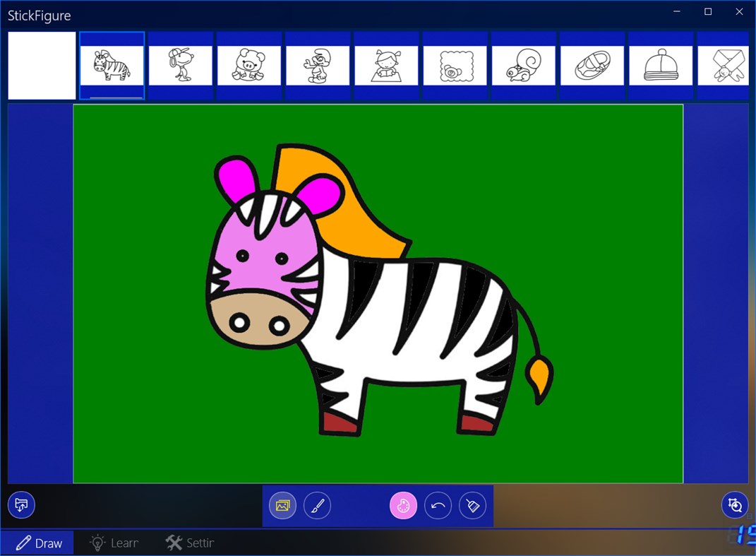This screenshot has width=756, height=556.
Task: Switch to the Draw tab
Action: pos(37,543)
